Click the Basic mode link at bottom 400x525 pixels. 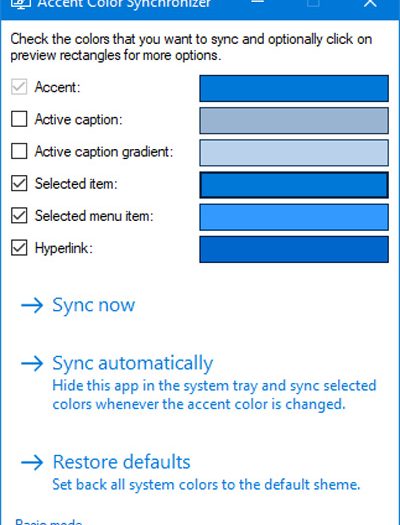49,522
